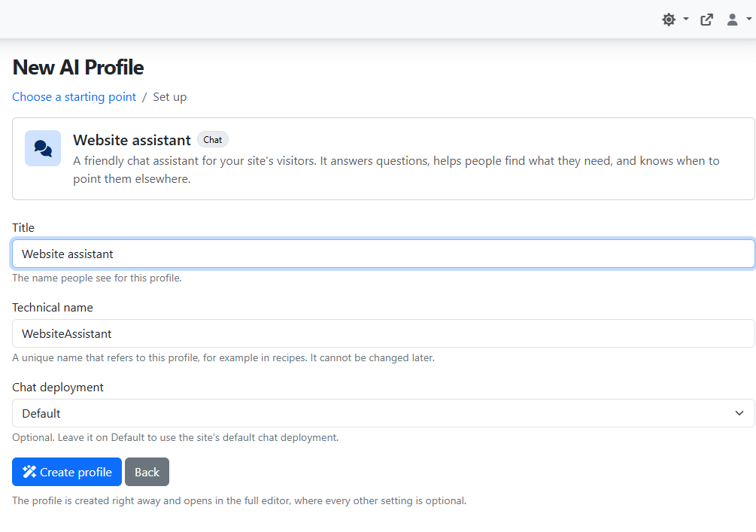The image size is (756, 532).
Task: Click the Title field label
Action: 23,228
